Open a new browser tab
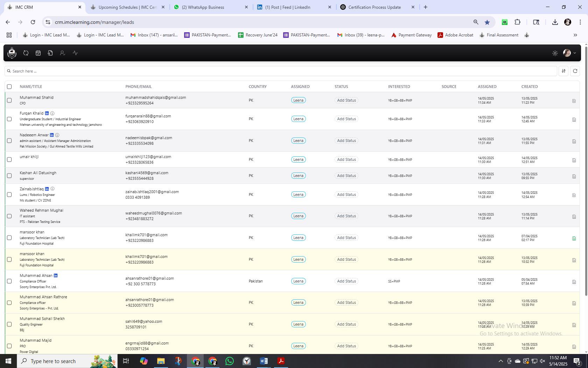Image resolution: width=588 pixels, height=368 pixels. pos(426,7)
